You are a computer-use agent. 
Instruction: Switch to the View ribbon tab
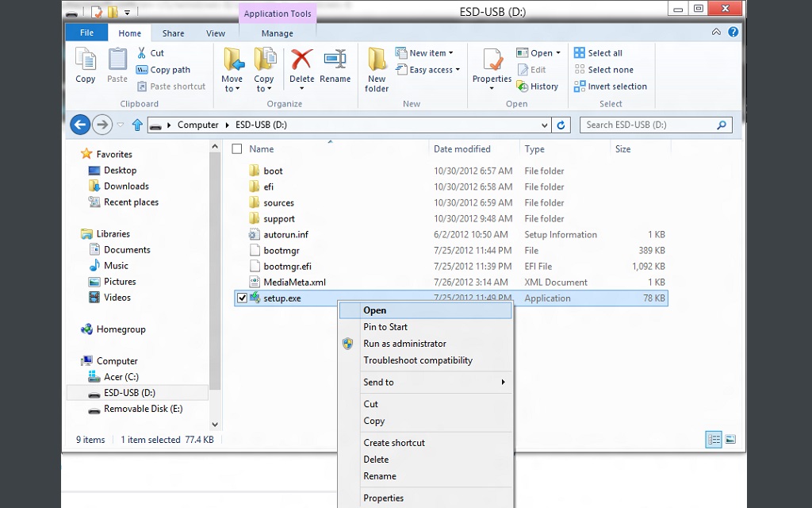pos(216,33)
